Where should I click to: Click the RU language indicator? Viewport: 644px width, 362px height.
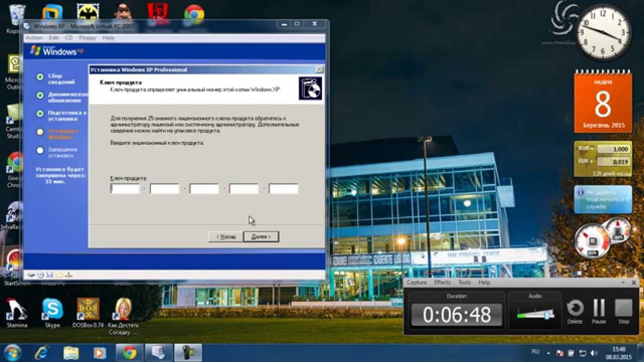tap(536, 352)
